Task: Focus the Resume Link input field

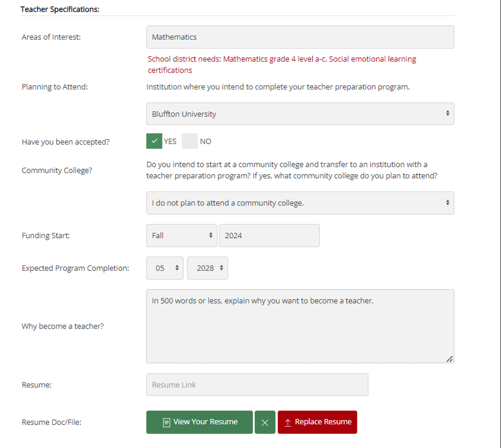Action: (x=257, y=385)
